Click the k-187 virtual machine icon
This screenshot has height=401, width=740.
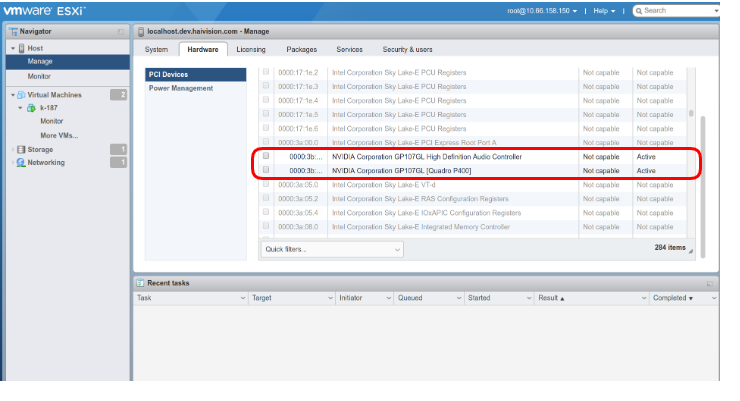point(32,108)
